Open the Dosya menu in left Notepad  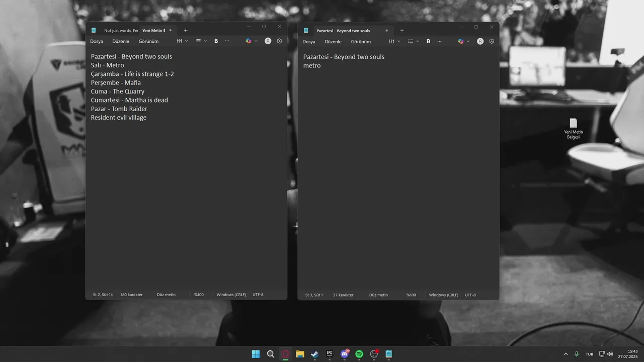coord(97,41)
